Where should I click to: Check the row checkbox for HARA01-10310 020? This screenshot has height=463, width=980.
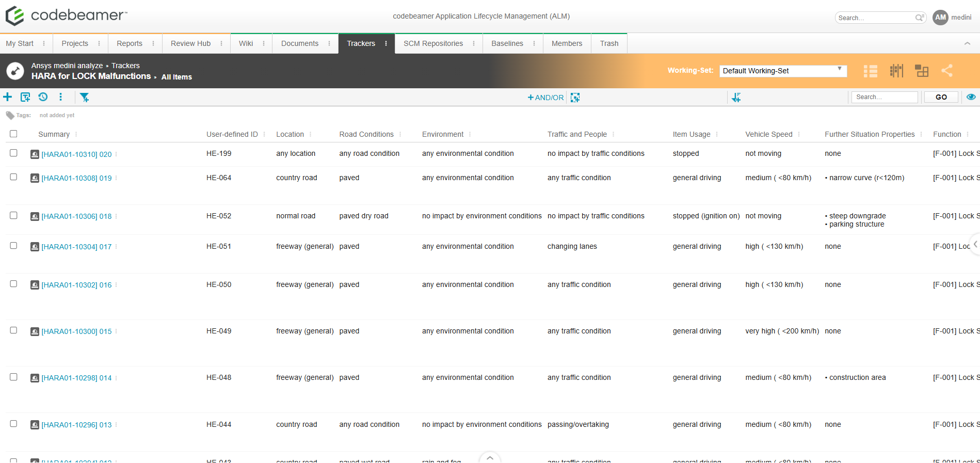[x=13, y=153]
